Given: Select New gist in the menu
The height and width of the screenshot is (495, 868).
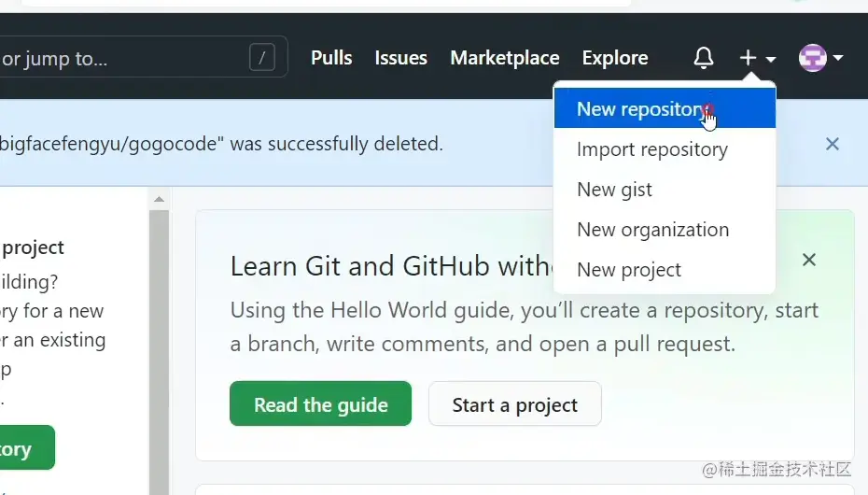Looking at the screenshot, I should (665, 190).
